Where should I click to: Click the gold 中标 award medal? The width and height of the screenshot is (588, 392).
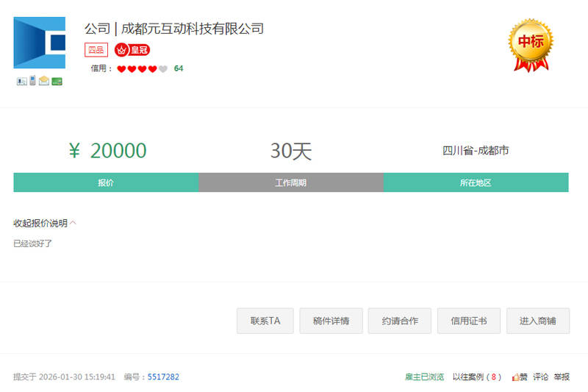(x=531, y=43)
